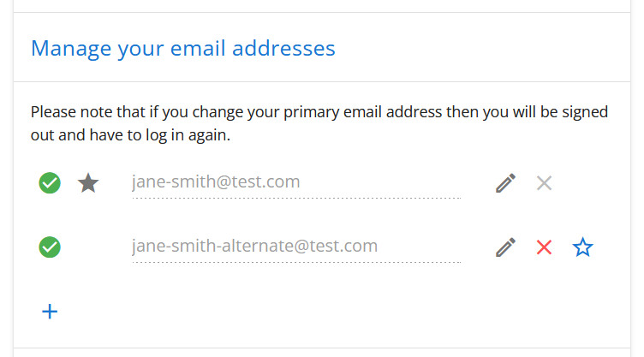Click the empty star slot left of jane-smith-alternate@test.com
Image resolution: width=644 pixels, height=357 pixels.
(x=88, y=247)
